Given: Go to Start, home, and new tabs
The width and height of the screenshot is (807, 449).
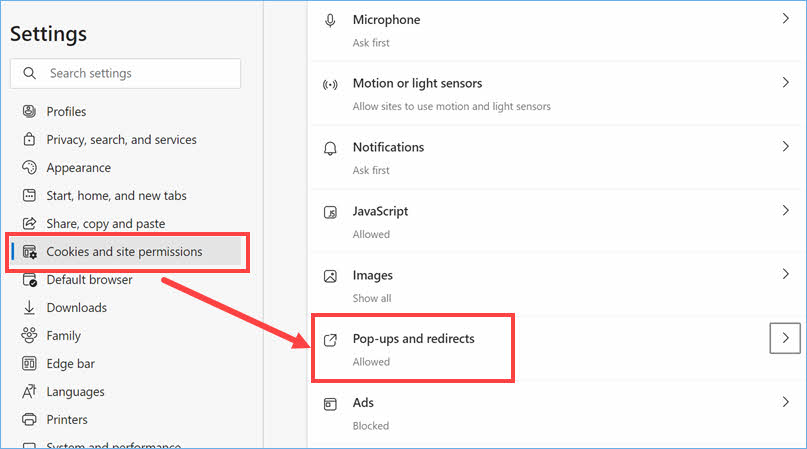Looking at the screenshot, I should pyautogui.click(x=116, y=196).
